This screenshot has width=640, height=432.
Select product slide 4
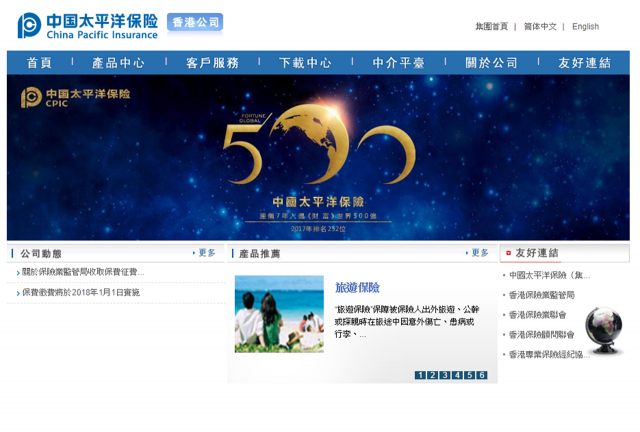click(457, 375)
